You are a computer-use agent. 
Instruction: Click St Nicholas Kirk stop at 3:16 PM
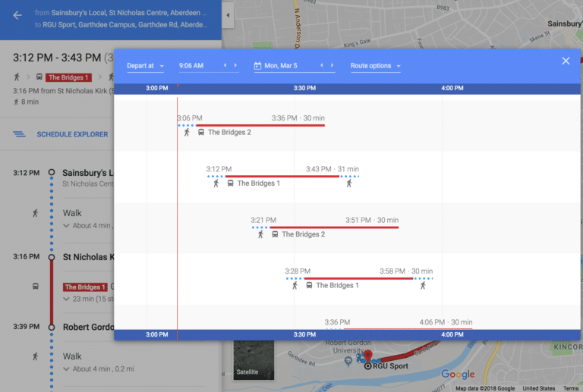coord(88,257)
